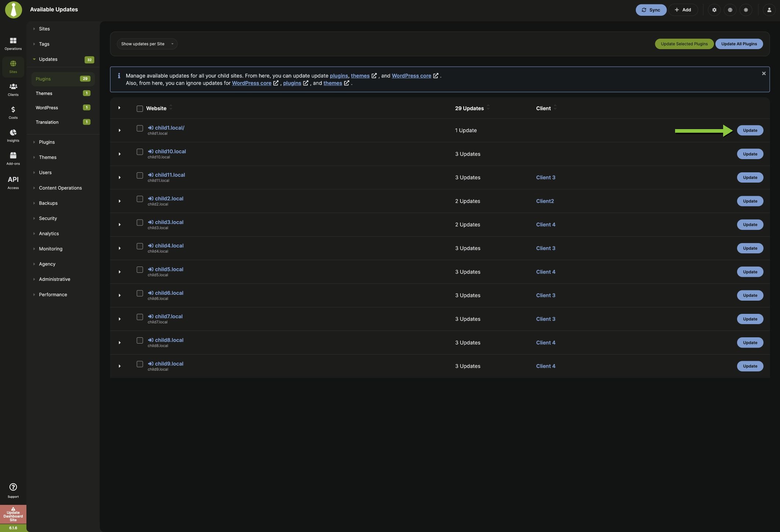Open Show updates per Site dropdown
This screenshot has width=780, height=532.
coord(147,44)
